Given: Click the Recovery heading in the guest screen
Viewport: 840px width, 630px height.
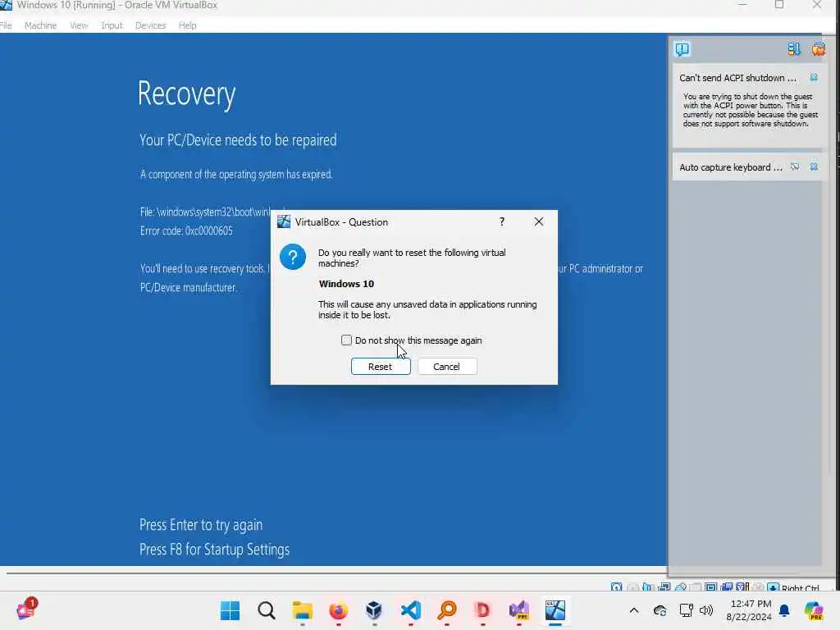Looking at the screenshot, I should tap(186, 94).
